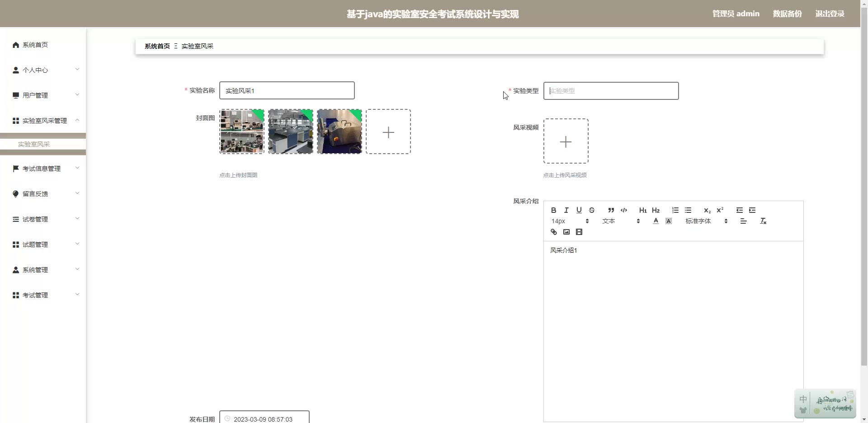The width and height of the screenshot is (868, 423).
Task: Insert a video into the editor
Action: point(579,232)
